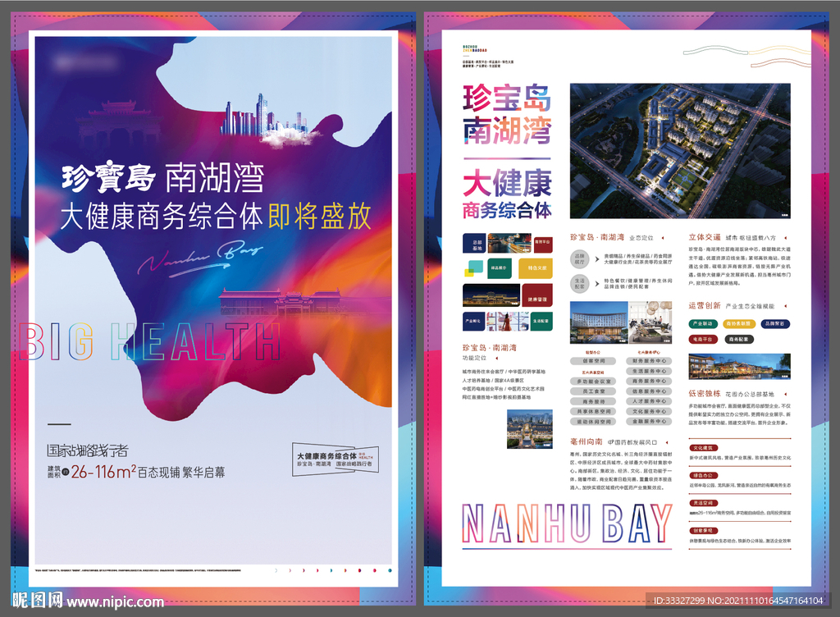Screen dimensions: 840x617
Task: Click the 特色文旅 yellow block icon
Action: click(x=536, y=268)
